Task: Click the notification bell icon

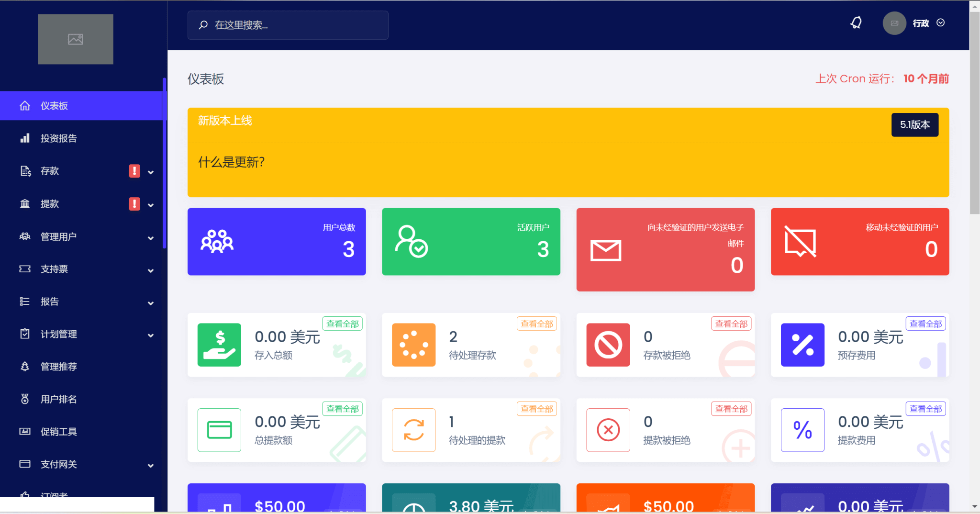Action: point(856,23)
